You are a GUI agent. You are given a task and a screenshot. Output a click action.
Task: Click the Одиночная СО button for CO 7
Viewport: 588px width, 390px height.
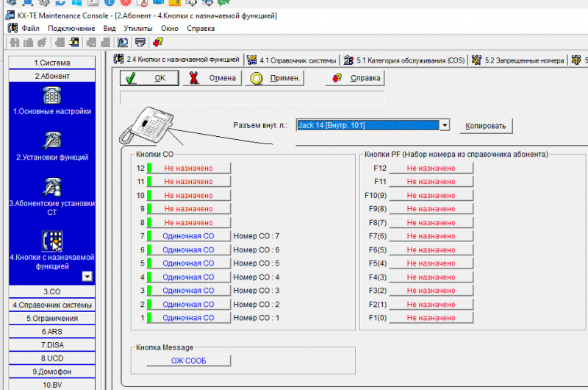[x=188, y=236]
